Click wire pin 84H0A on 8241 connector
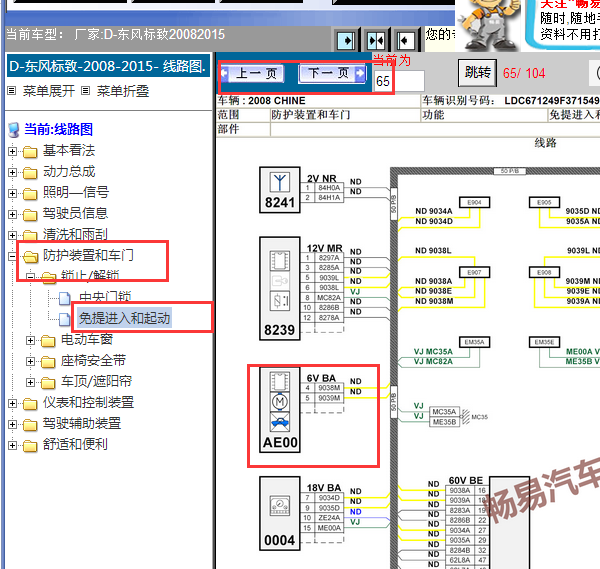The width and height of the screenshot is (600, 569). click(x=329, y=188)
